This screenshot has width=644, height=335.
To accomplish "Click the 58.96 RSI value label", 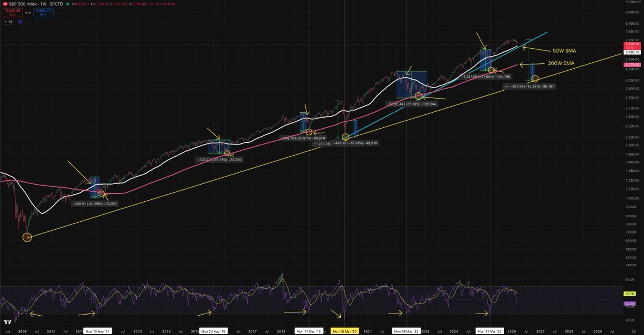I will pyautogui.click(x=630, y=294).
